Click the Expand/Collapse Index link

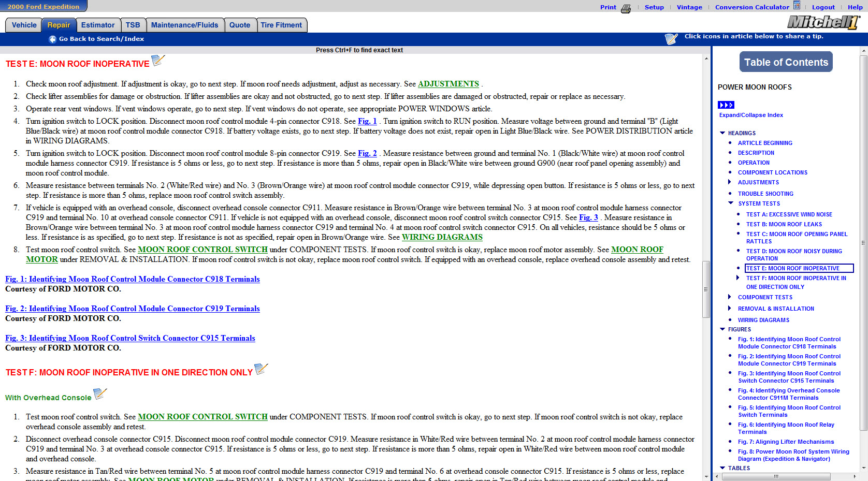[751, 115]
